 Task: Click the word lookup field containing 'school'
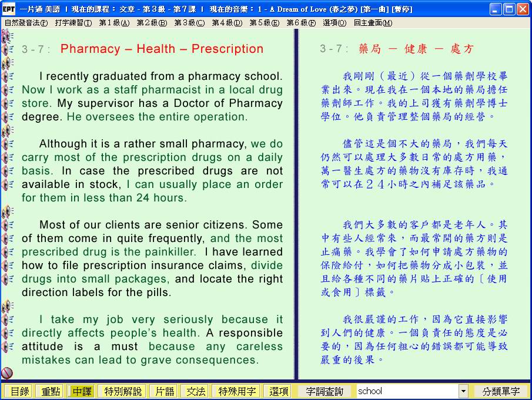tap(407, 391)
